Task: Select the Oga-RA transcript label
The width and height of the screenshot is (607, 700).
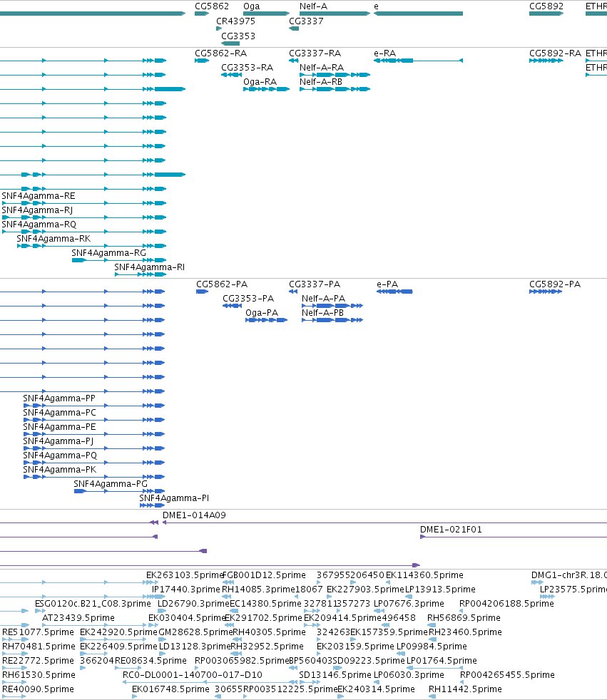Action: pyautogui.click(x=260, y=82)
